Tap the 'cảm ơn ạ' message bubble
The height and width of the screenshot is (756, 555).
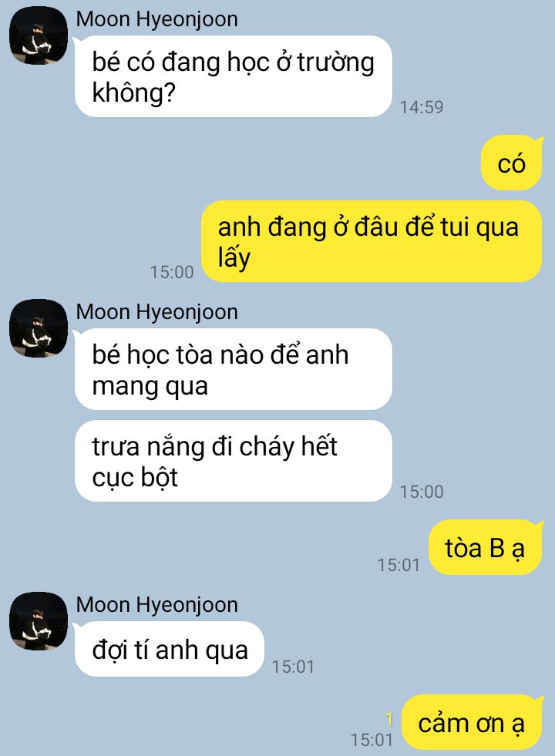(472, 722)
